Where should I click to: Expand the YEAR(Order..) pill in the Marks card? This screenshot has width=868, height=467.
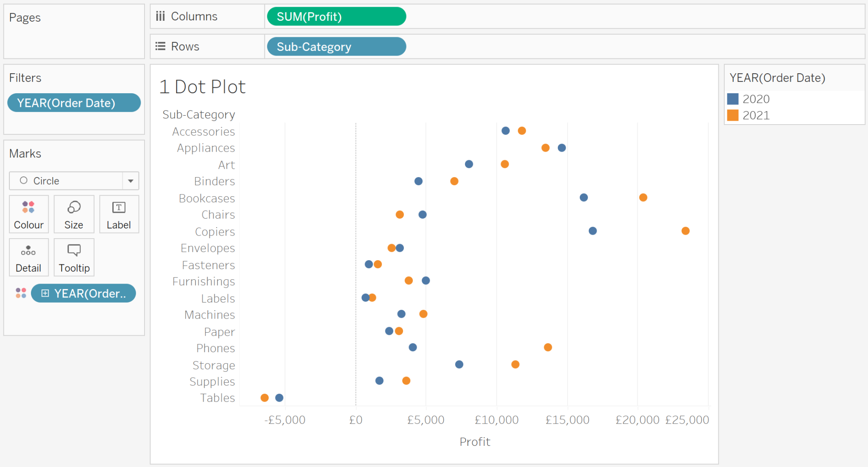click(46, 293)
